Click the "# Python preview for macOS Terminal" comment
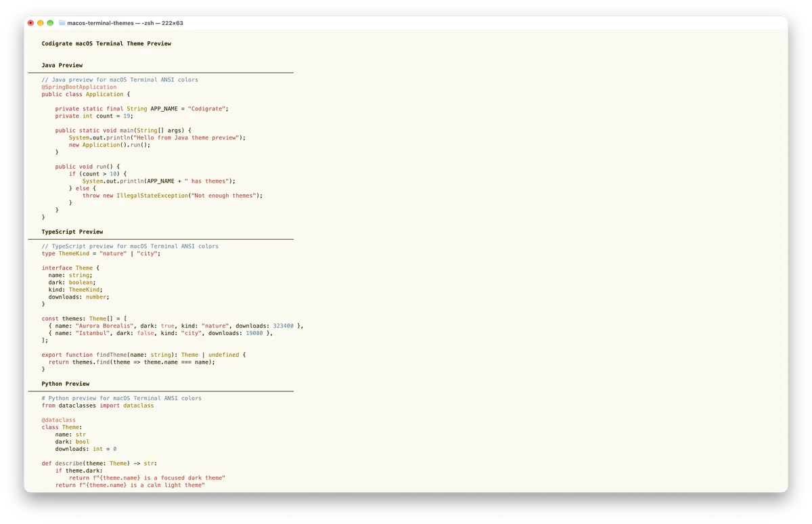 (122, 398)
